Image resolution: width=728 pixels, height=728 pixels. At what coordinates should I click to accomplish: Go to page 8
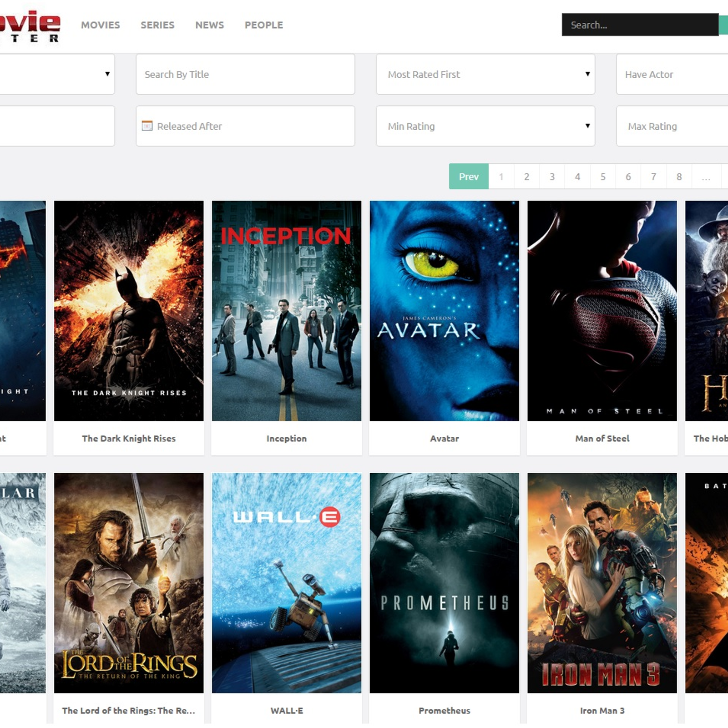click(679, 176)
